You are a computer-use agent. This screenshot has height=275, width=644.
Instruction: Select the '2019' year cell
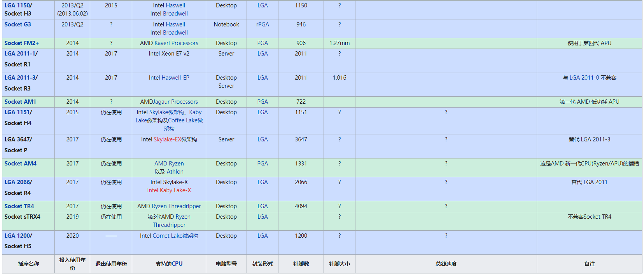[x=72, y=221]
